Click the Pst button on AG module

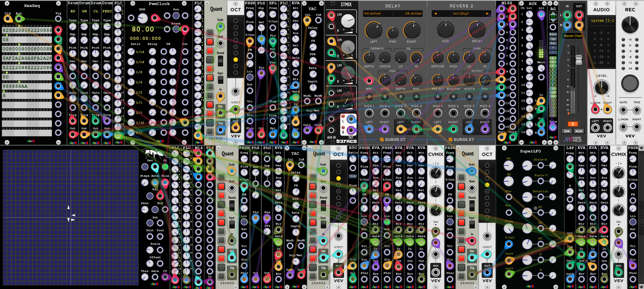(553, 43)
